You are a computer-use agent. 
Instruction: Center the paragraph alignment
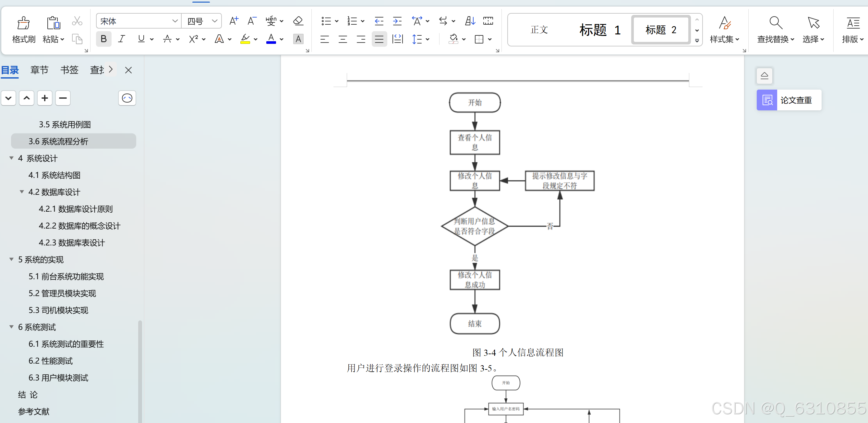tap(343, 39)
